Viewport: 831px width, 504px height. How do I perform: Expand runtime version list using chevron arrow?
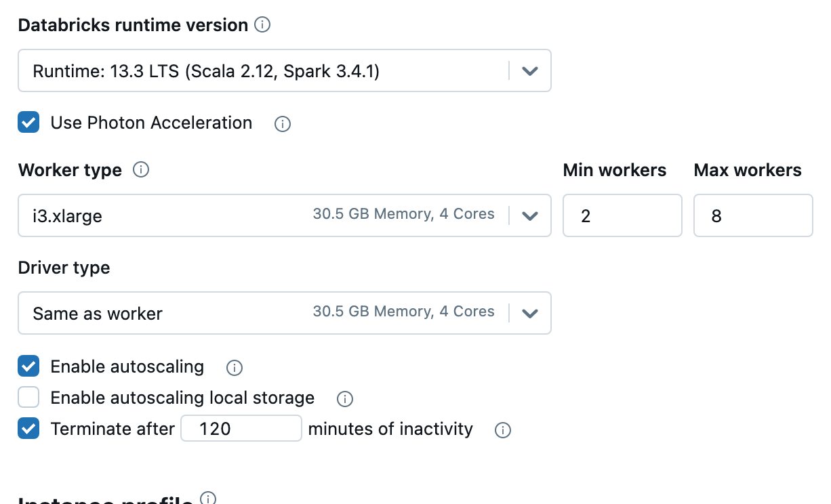530,70
